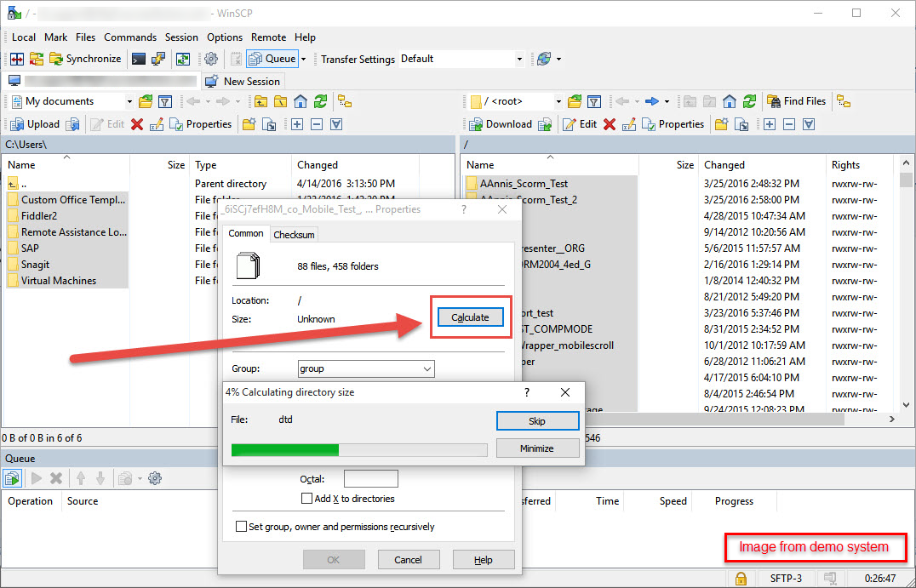Click the Download button
This screenshot has height=588, width=916.
coord(501,124)
